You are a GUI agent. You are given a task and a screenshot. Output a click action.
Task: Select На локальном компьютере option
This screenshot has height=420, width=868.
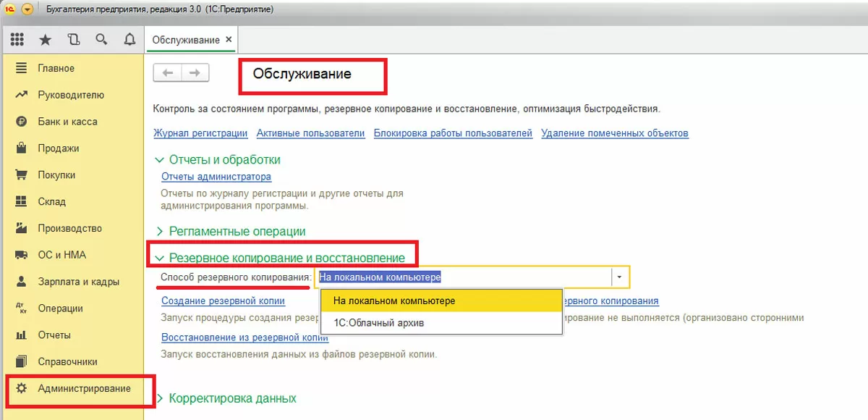coord(441,301)
